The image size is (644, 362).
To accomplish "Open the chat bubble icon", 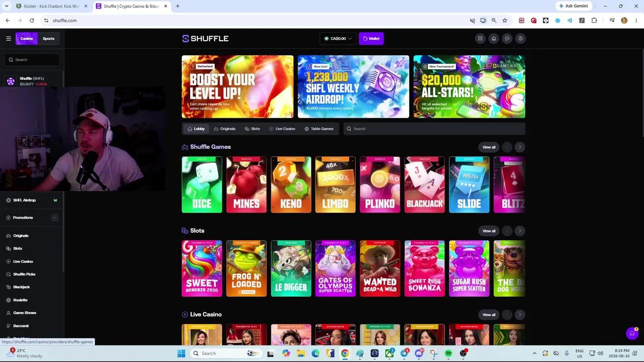I will (507, 38).
